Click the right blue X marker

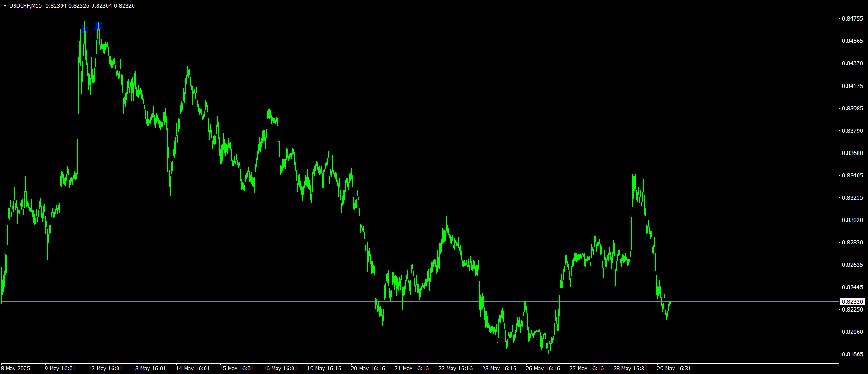[x=98, y=26]
